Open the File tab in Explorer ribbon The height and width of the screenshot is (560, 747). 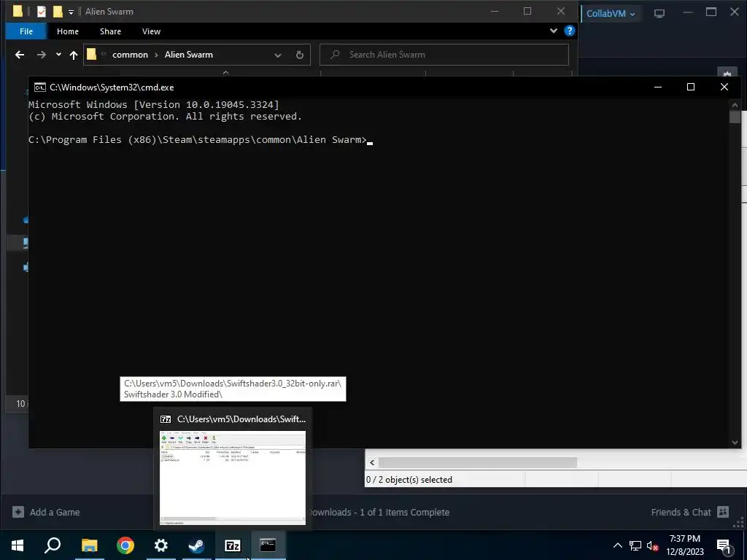[x=26, y=31]
